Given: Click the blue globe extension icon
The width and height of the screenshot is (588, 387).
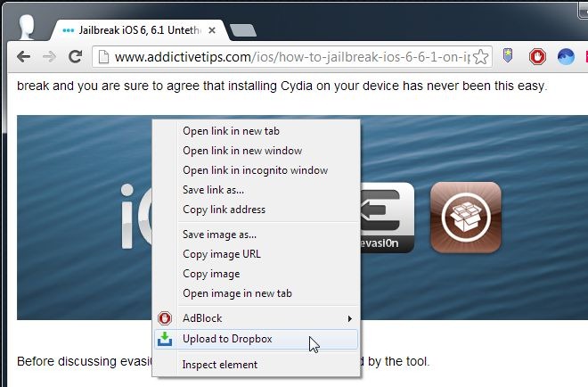Looking at the screenshot, I should pyautogui.click(x=566, y=57).
